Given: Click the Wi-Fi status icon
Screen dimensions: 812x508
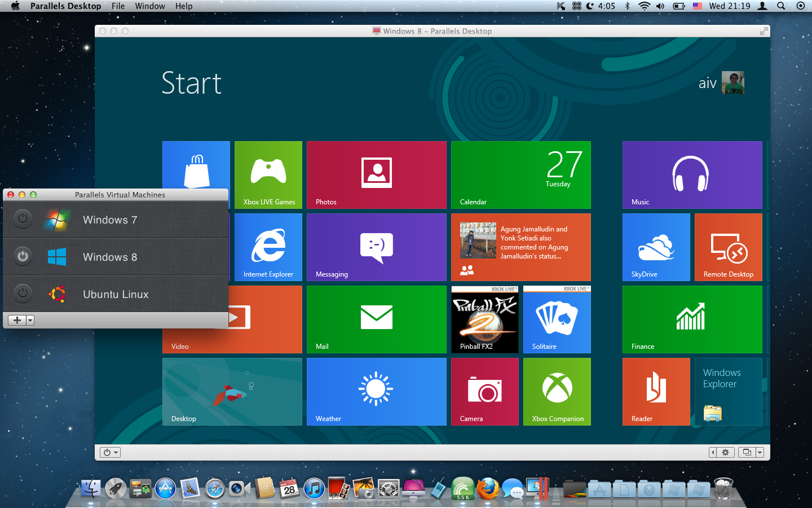Looking at the screenshot, I should point(644,6).
